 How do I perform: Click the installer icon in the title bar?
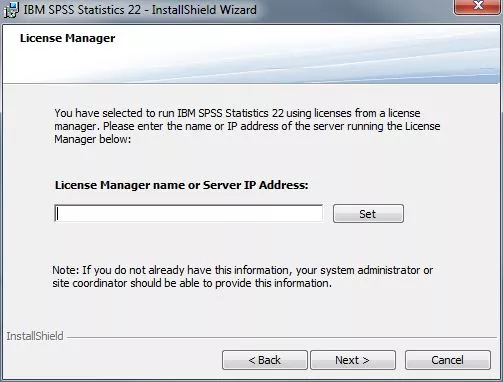pos(11,10)
